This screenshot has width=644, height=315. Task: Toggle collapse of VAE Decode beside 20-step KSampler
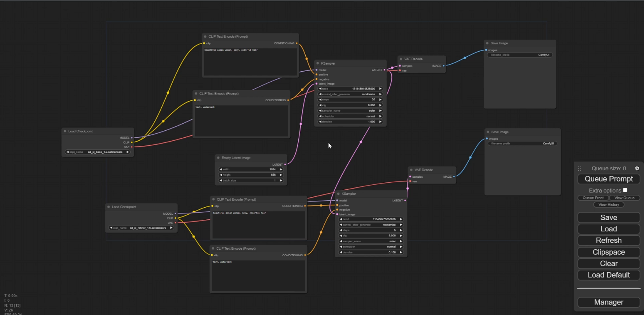pyautogui.click(x=401, y=59)
